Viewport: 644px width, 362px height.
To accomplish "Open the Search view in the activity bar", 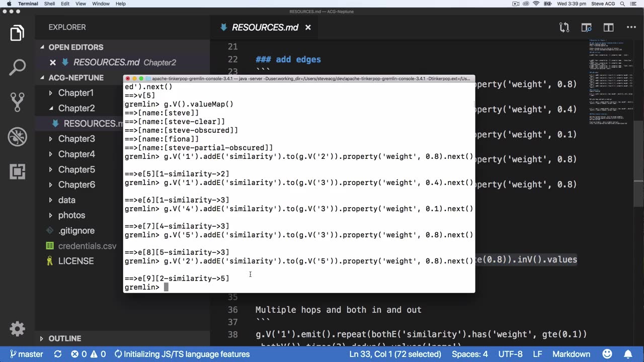I will coord(17,67).
